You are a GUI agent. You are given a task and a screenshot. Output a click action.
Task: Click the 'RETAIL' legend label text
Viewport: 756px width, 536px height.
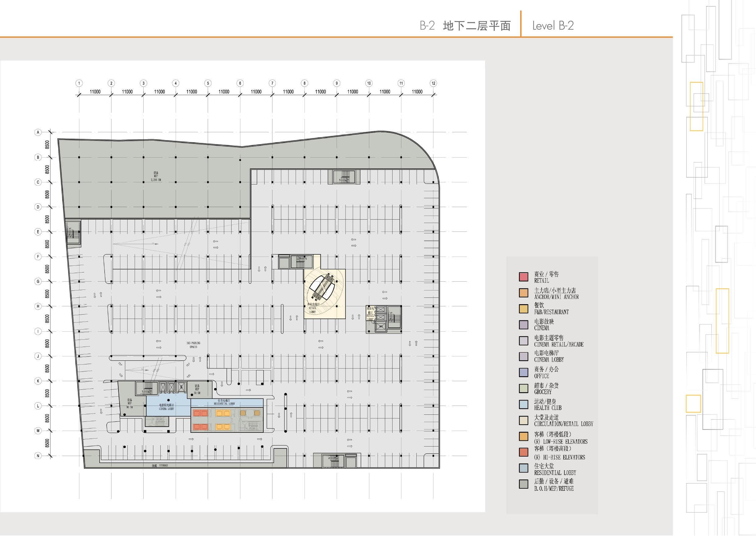541,281
